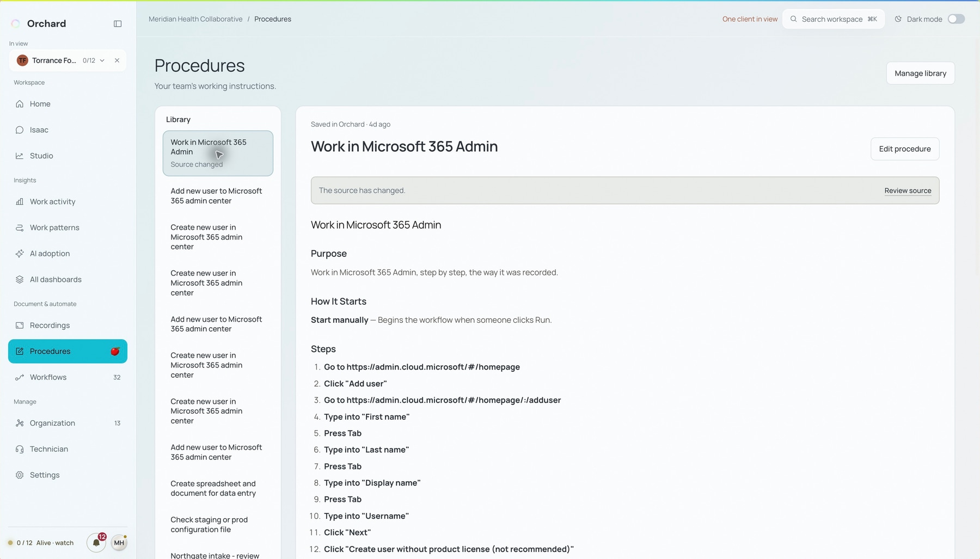Open notifications bell with 12 badge
Screen dimensions: 980x559
[96, 542]
